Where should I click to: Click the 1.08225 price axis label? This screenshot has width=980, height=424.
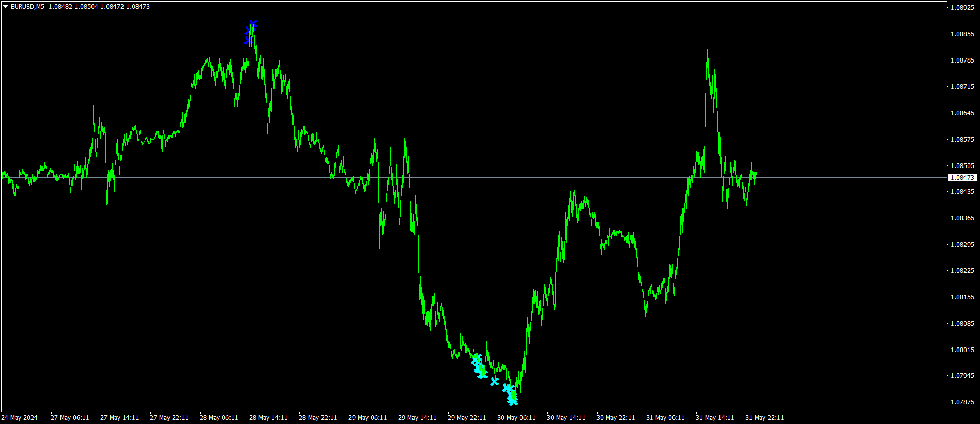point(962,271)
